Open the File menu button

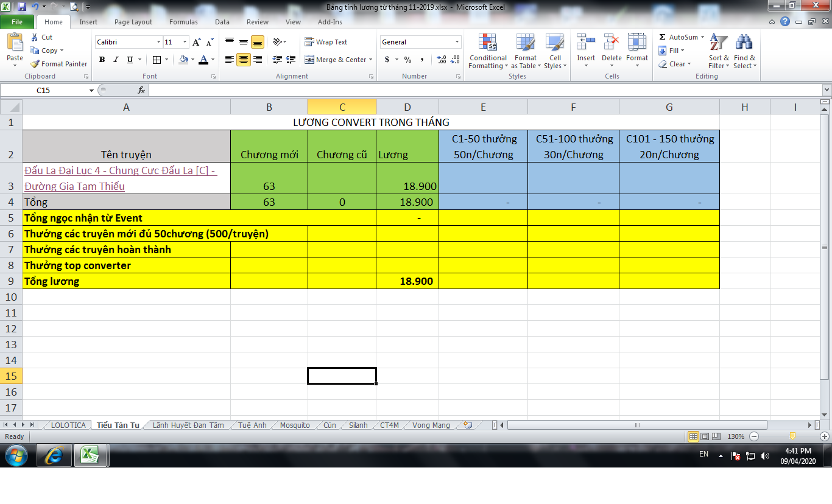[x=17, y=22]
